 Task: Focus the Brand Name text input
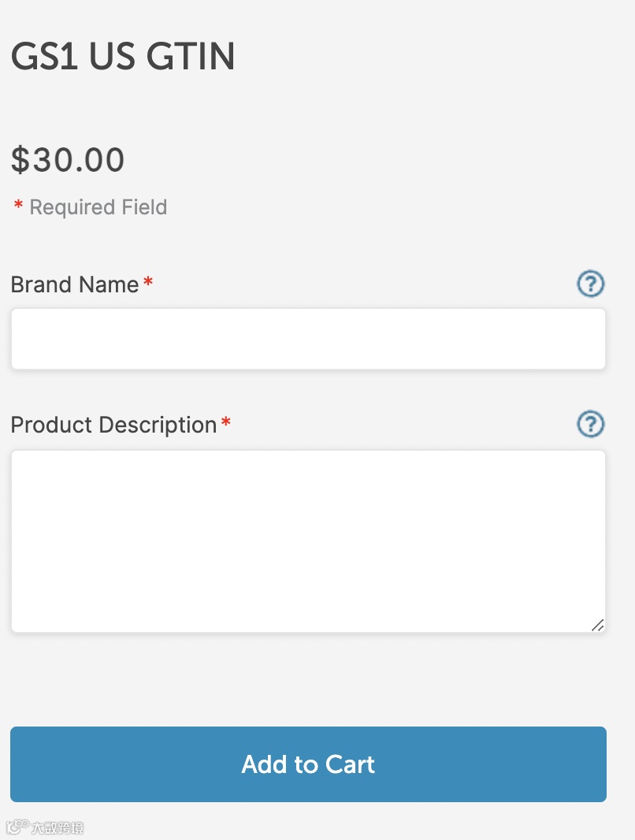point(308,339)
